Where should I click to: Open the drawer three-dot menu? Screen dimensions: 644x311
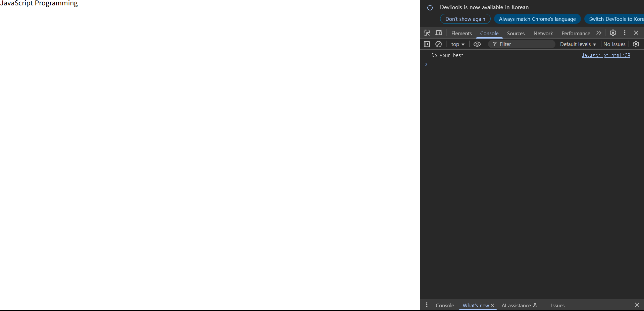click(427, 305)
